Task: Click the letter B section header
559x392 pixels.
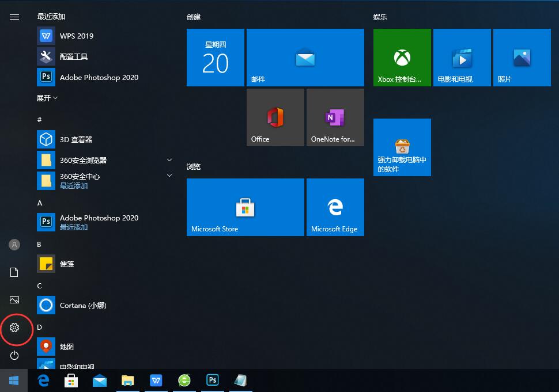Action: point(39,244)
